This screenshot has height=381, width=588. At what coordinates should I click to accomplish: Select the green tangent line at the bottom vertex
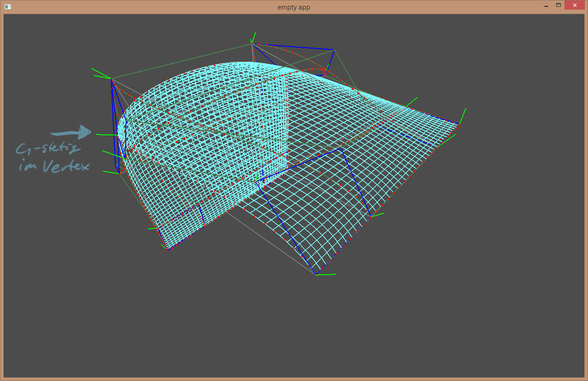[x=327, y=274]
